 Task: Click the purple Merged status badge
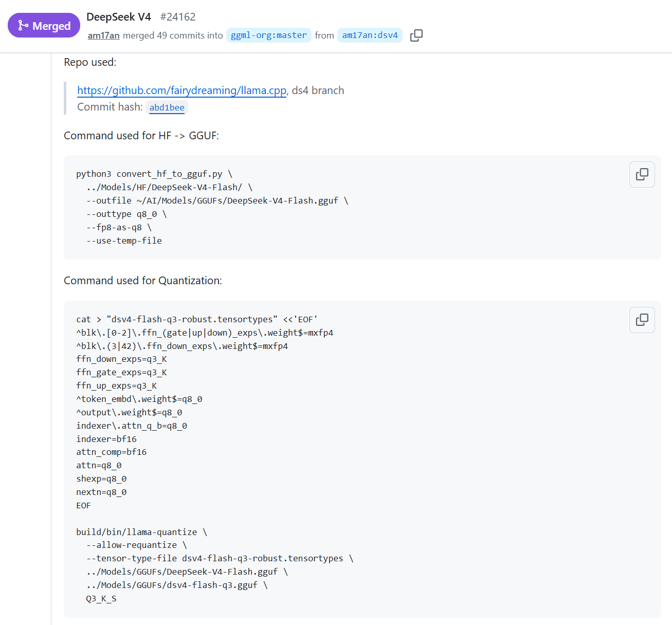click(x=44, y=25)
